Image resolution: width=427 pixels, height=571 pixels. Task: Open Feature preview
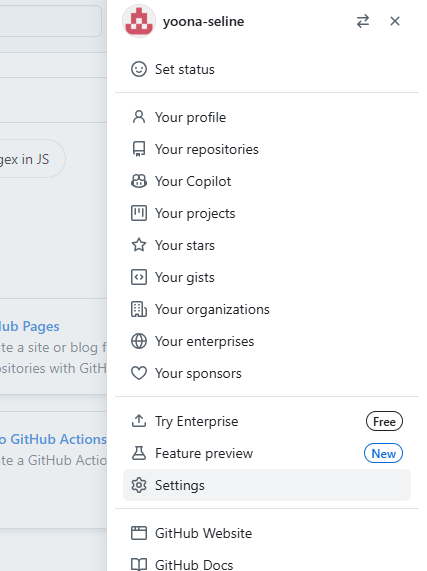click(x=267, y=453)
